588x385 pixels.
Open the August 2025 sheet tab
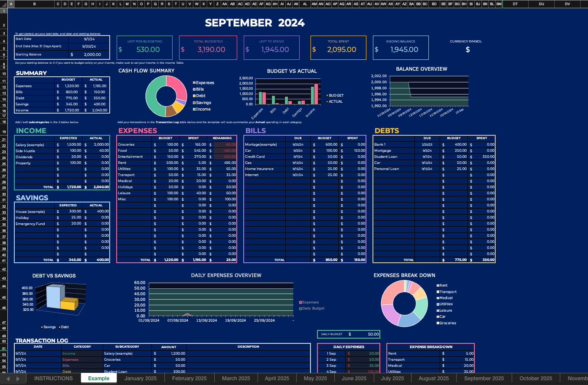click(x=433, y=378)
